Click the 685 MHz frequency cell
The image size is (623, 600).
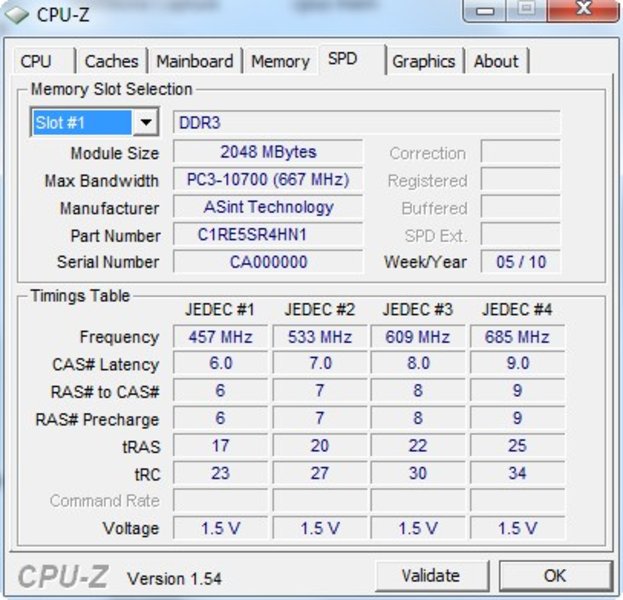click(x=517, y=337)
